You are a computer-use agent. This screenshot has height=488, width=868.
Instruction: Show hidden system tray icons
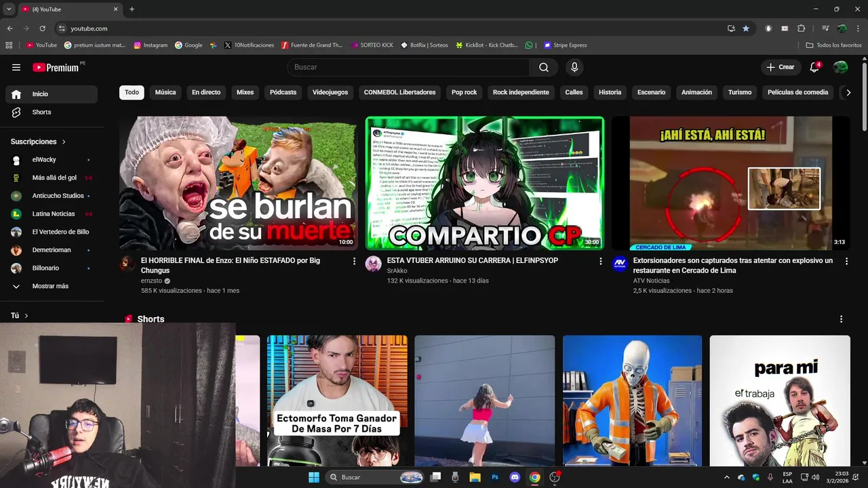(727, 477)
